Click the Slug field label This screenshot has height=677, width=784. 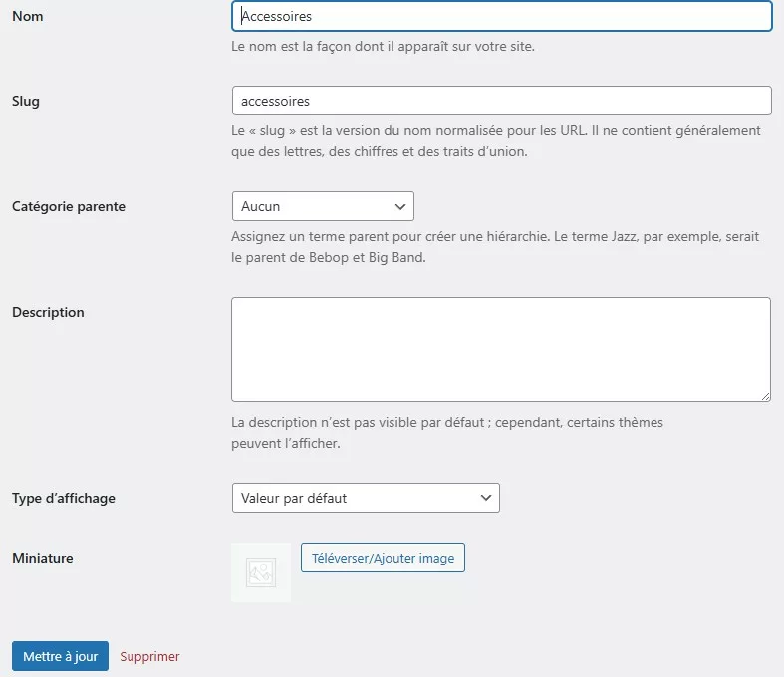pos(26,101)
